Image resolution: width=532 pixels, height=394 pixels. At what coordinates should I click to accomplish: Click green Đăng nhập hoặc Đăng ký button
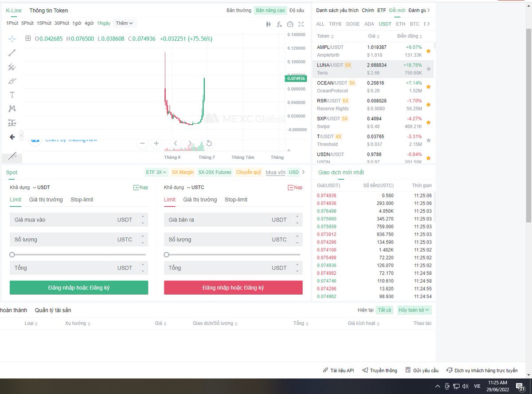(79, 288)
